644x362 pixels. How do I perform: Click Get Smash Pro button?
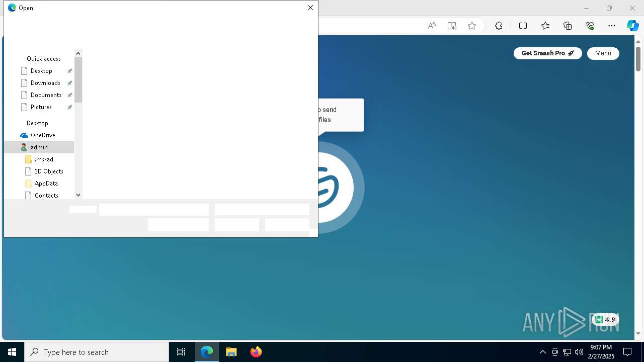tap(547, 53)
